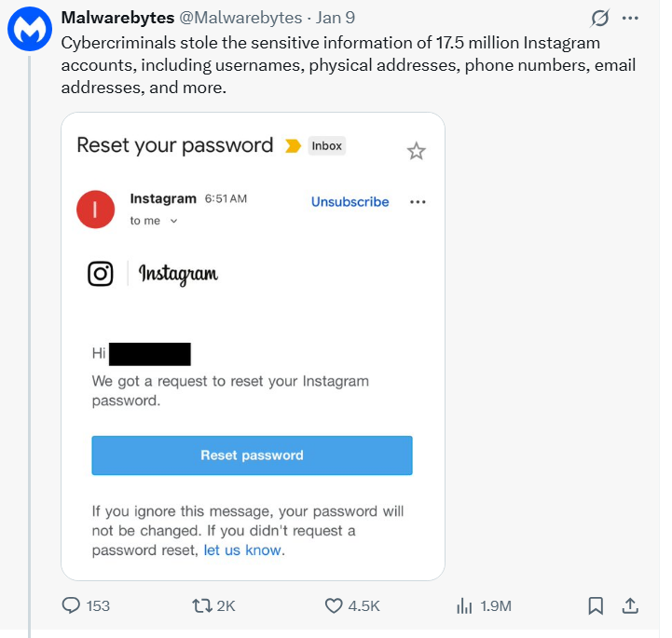The width and height of the screenshot is (672, 638).
Task: Open the email's three-dot options menu
Action: pos(418,202)
